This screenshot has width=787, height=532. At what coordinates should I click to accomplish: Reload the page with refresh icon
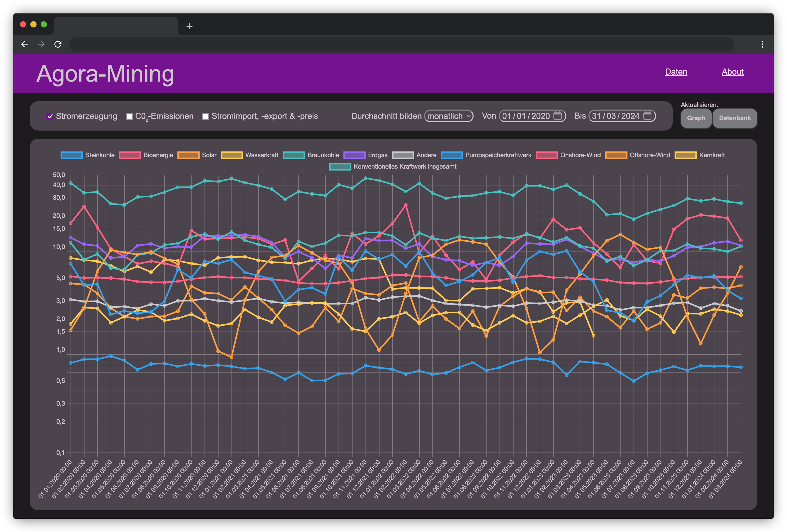[x=58, y=44]
